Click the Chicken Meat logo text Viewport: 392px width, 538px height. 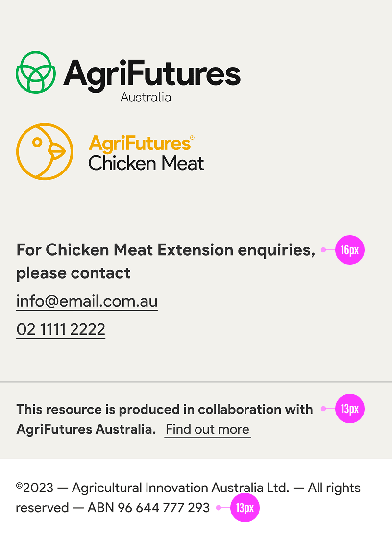[146, 163]
